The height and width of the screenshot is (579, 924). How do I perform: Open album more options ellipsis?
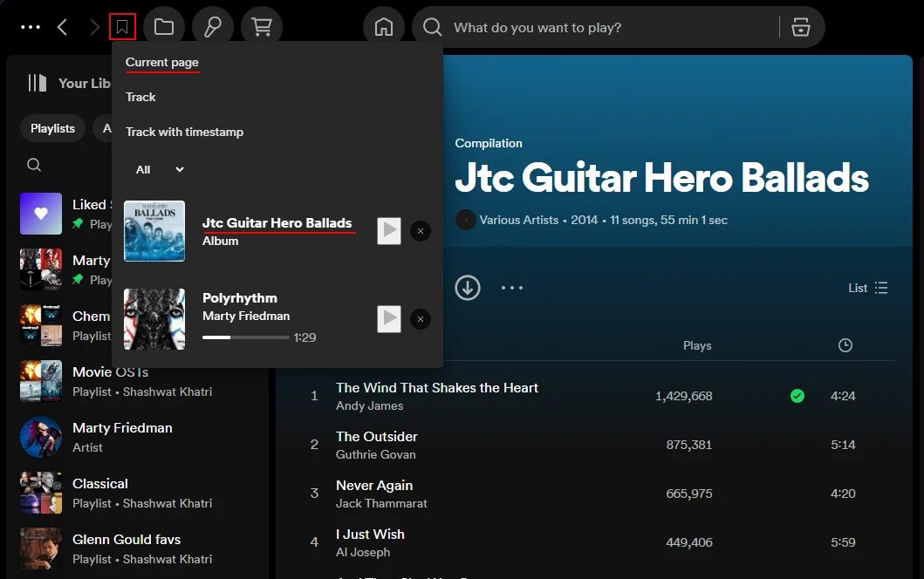tap(511, 288)
